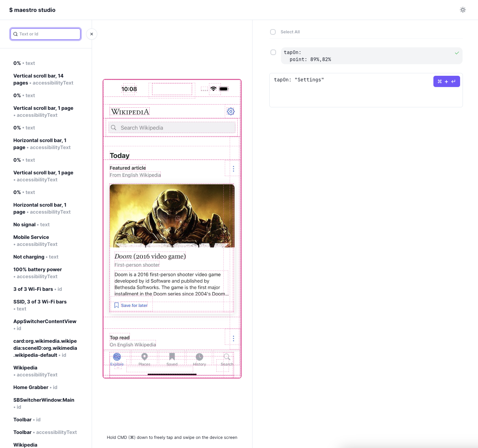Viewport: 478px width, 448px height.
Task: Click the maestro studio title
Action: tap(32, 10)
